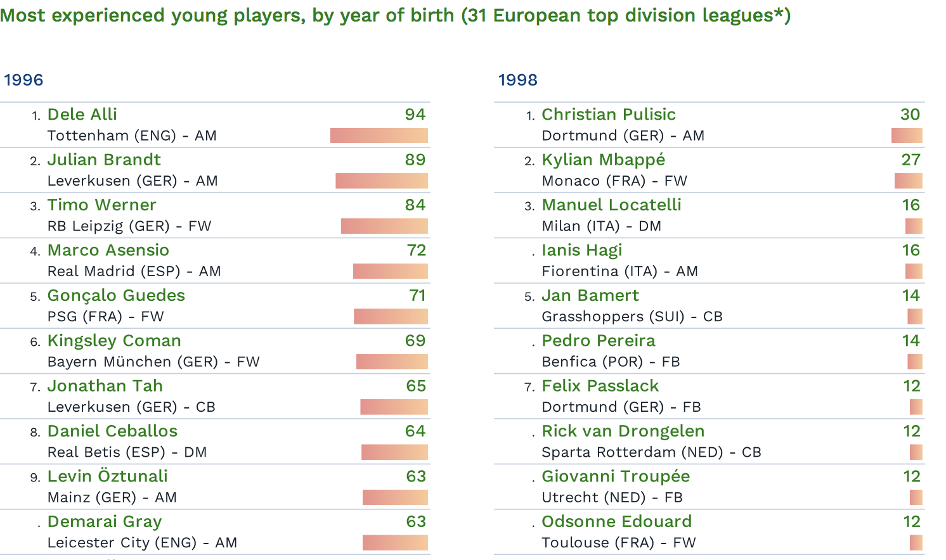Click the Dele Alli player name
Image resolution: width=946 pixels, height=560 pixels.
(x=82, y=115)
